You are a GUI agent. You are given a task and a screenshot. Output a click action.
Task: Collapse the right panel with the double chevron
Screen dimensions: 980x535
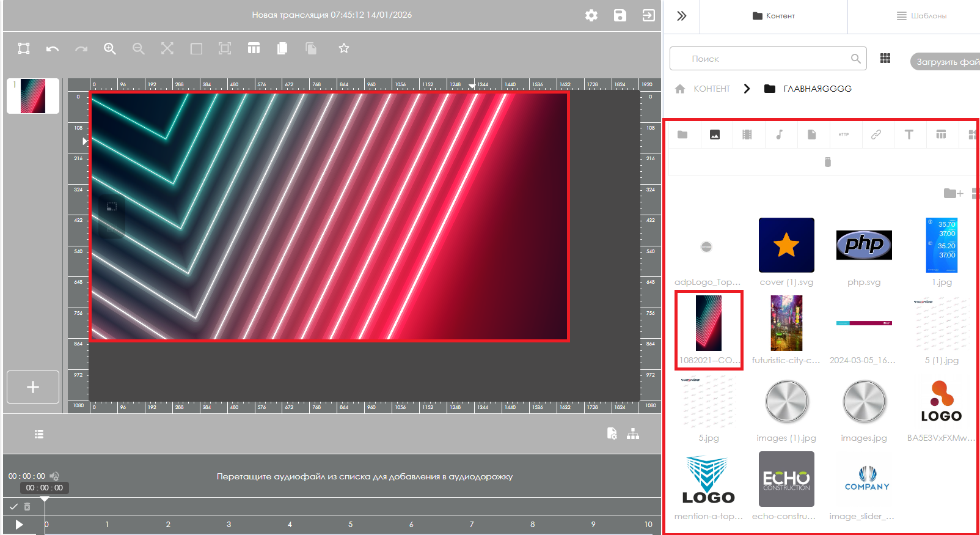coord(682,16)
